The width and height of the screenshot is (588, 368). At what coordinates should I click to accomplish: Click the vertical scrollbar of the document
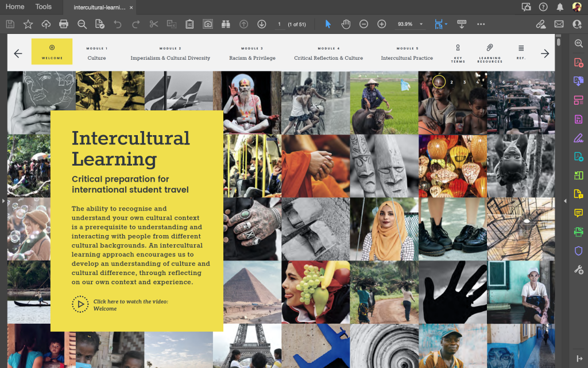pos(559,43)
